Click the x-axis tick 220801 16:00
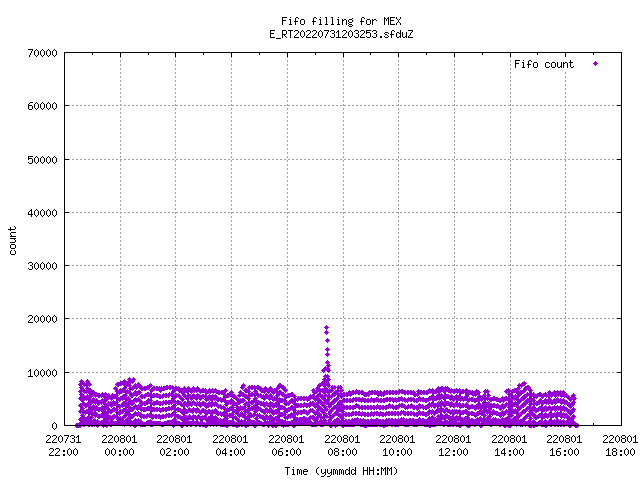640x480 pixels. pos(564,446)
